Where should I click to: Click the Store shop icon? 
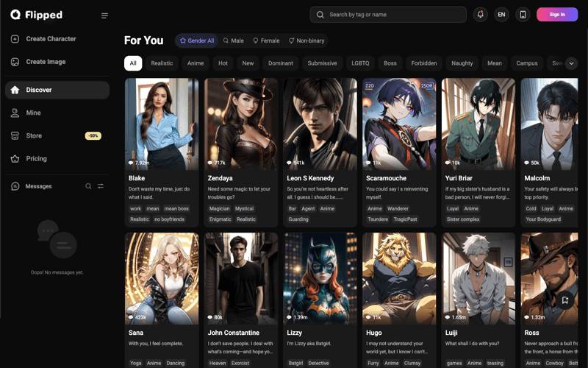(x=15, y=135)
